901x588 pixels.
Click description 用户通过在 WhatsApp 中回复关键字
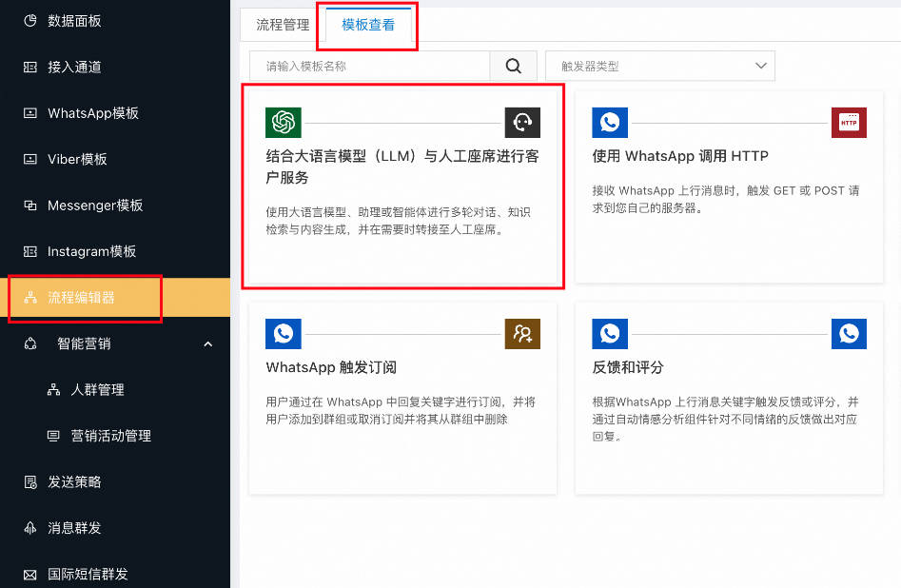(x=401, y=410)
